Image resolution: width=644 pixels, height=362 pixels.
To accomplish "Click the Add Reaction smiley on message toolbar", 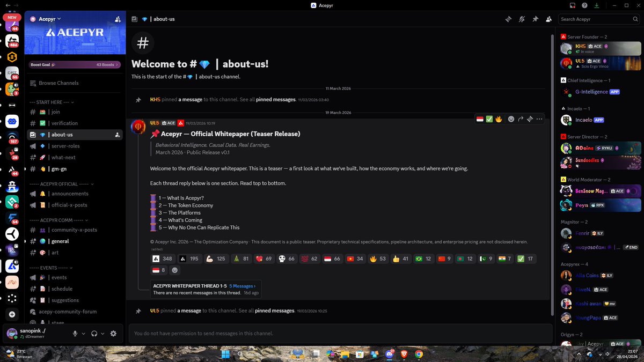I will (x=511, y=119).
